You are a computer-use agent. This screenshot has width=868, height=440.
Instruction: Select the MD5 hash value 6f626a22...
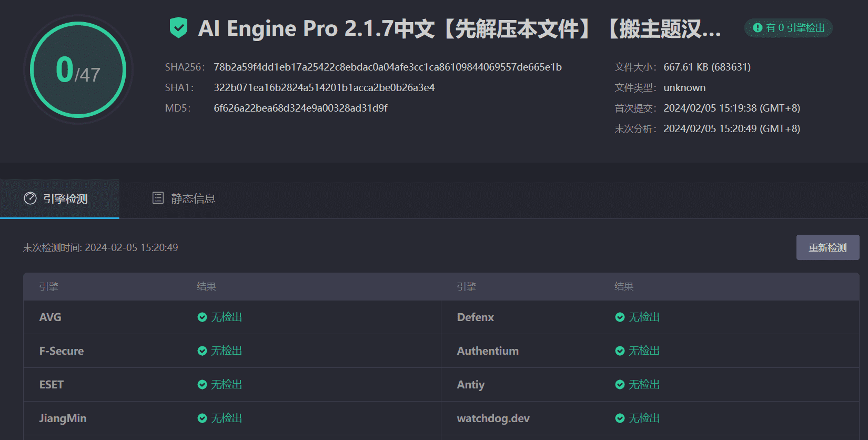point(300,108)
